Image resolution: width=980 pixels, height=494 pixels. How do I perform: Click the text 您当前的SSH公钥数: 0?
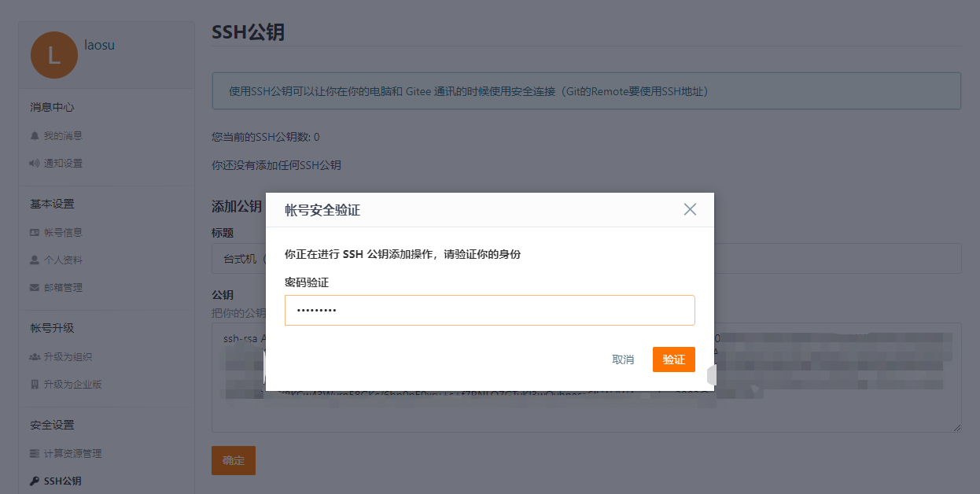[266, 137]
